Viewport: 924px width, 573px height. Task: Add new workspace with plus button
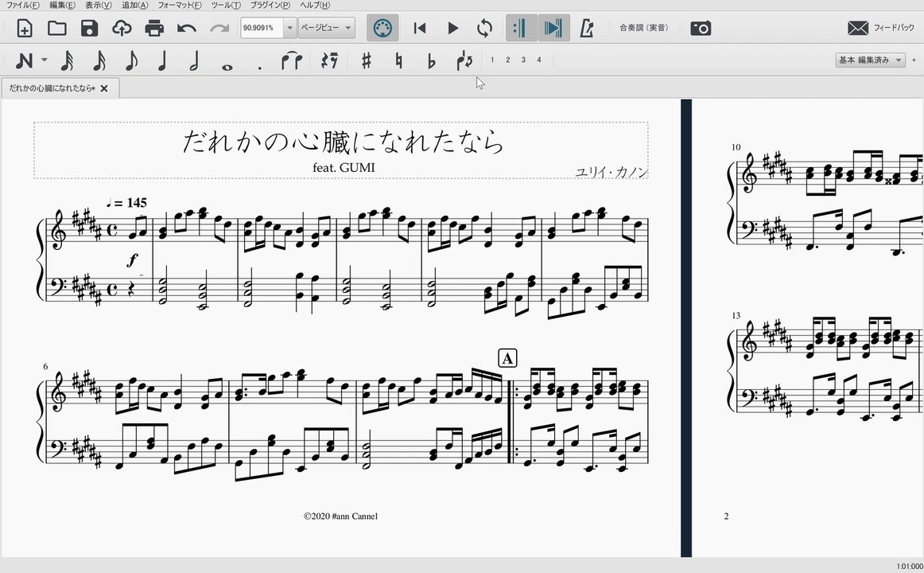(914, 60)
